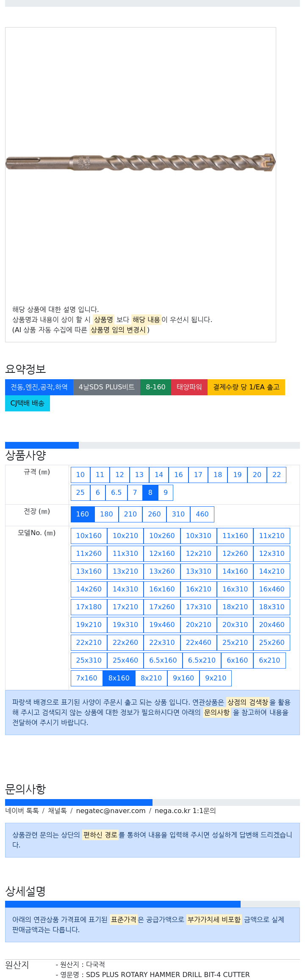Click the green 8-160 tag
The width and height of the screenshot is (305, 980).
pos(155,387)
